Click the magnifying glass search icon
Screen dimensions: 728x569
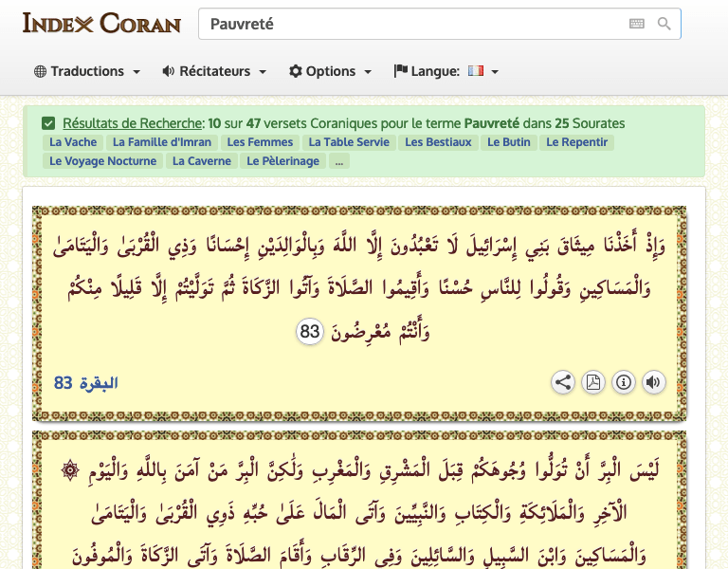click(x=664, y=24)
